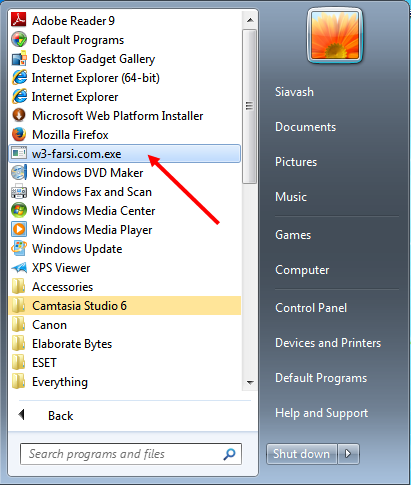Open Adobe Reader 9 entry label

tap(73, 21)
